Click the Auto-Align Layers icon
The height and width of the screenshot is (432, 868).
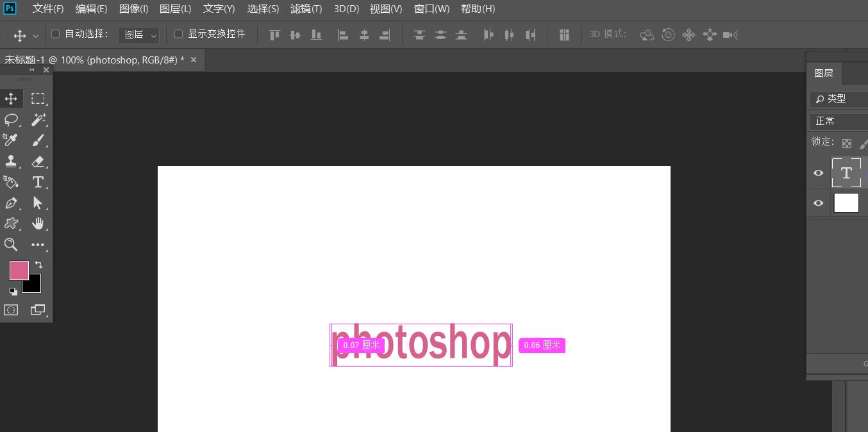coord(564,35)
